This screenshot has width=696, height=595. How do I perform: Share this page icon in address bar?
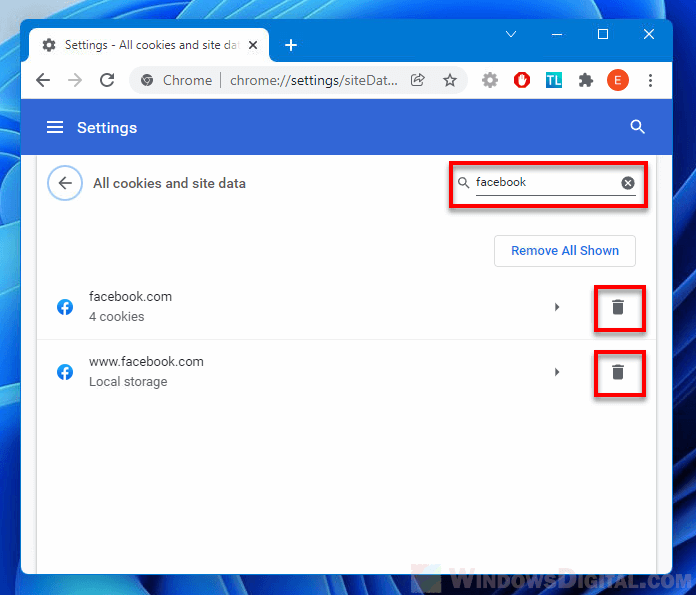pos(418,80)
